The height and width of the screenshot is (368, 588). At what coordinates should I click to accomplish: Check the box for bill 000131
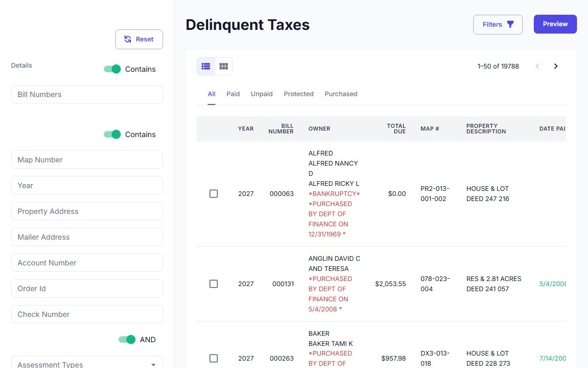pyautogui.click(x=214, y=284)
